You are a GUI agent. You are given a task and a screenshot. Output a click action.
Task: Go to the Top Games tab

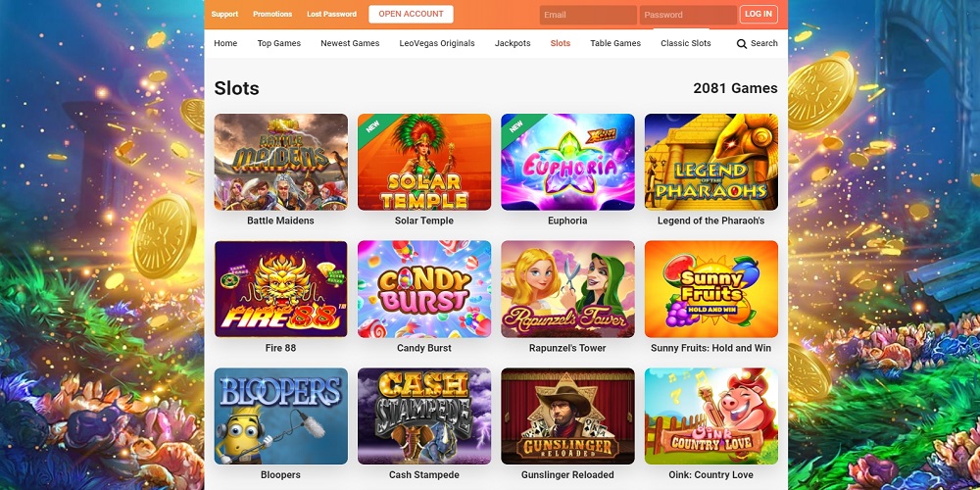[278, 43]
